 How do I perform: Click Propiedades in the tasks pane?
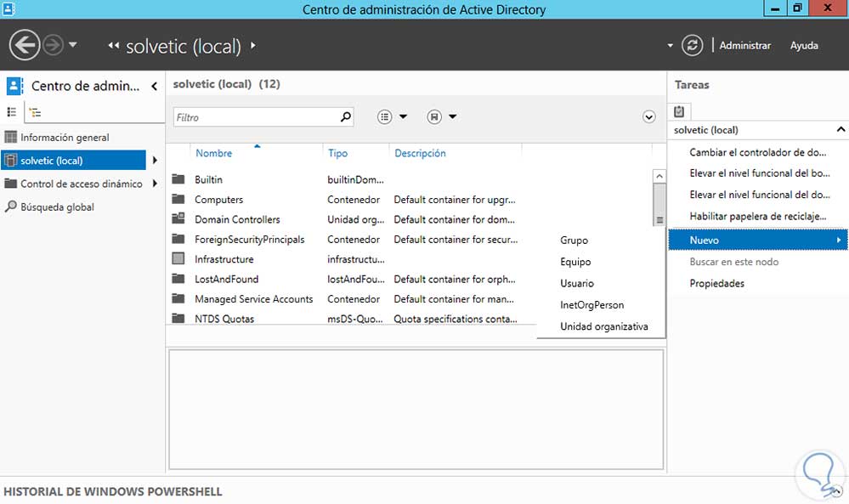(x=716, y=284)
